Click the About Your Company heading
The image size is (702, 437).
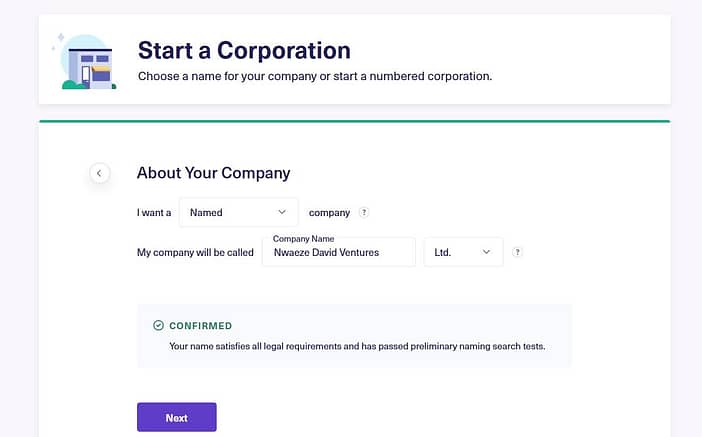[214, 173]
